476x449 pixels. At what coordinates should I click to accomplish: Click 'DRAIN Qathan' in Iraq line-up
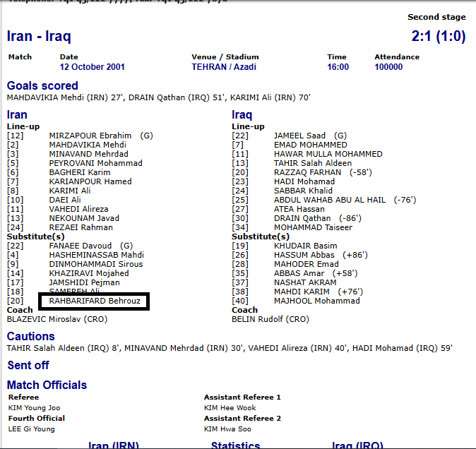(x=302, y=218)
